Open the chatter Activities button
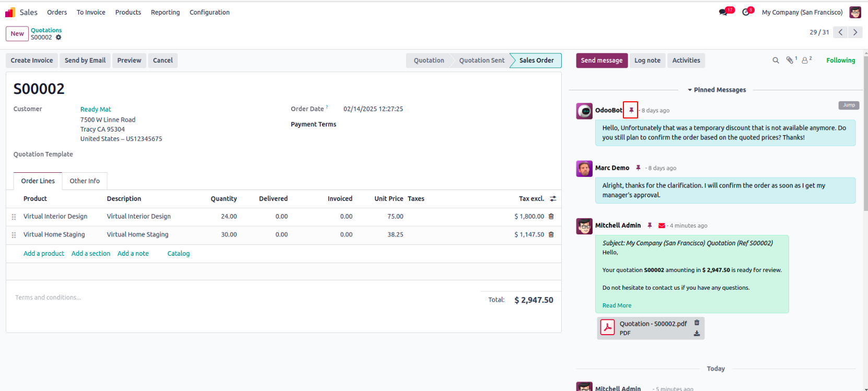Image resolution: width=868 pixels, height=391 pixels. click(x=686, y=61)
